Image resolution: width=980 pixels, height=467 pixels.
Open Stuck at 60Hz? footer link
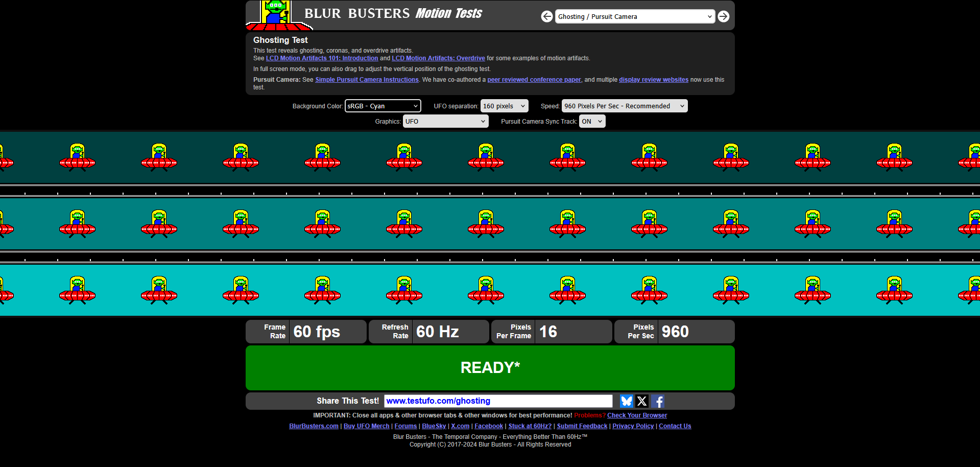[530, 426]
